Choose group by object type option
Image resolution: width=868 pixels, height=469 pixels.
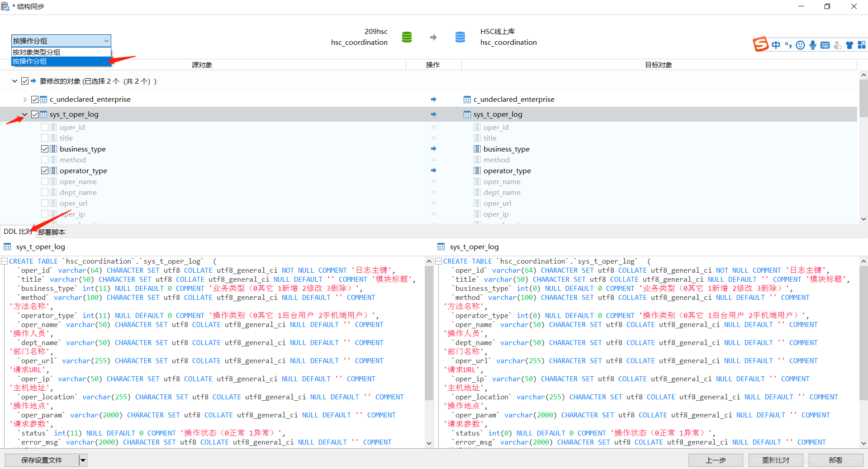(61, 52)
